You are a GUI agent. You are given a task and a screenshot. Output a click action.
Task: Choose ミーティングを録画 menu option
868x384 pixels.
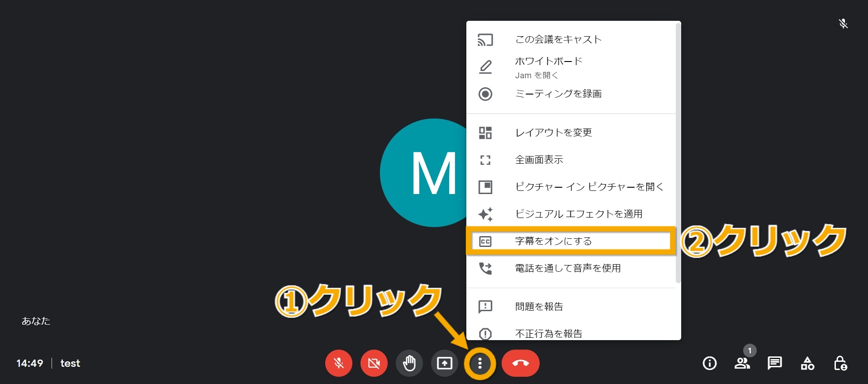[571, 94]
